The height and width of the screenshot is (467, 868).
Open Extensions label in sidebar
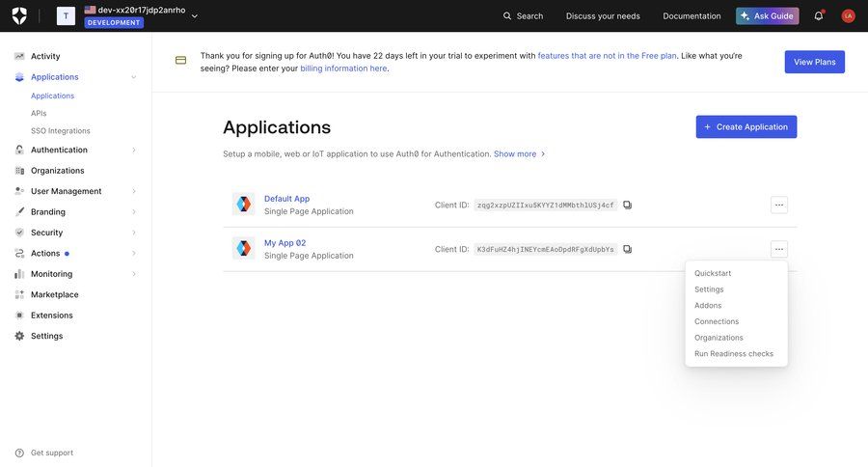click(x=52, y=316)
